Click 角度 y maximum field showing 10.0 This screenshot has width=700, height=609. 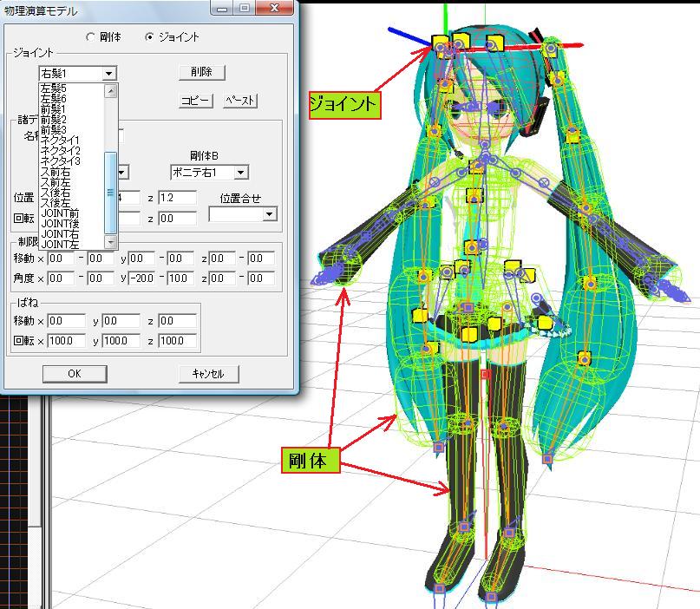180,278
